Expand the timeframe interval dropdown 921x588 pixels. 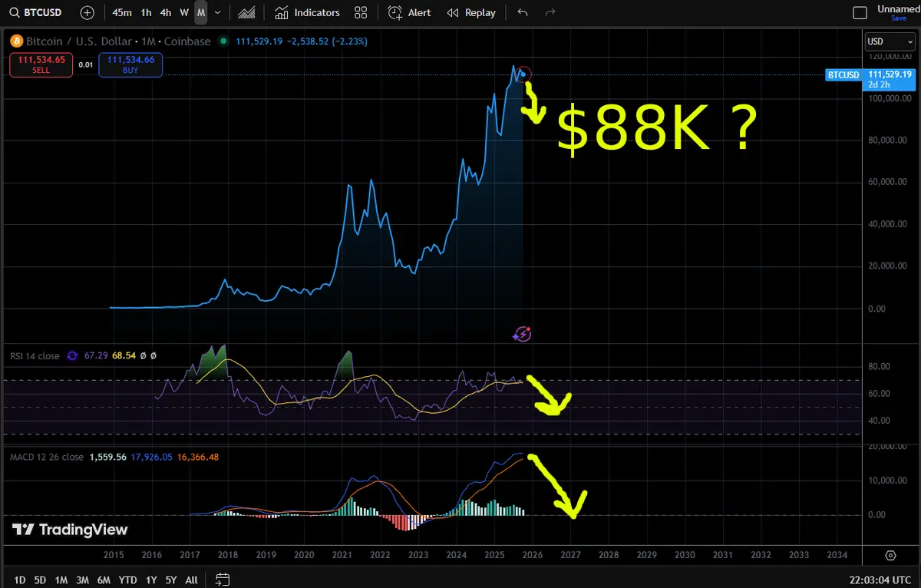[x=218, y=12]
